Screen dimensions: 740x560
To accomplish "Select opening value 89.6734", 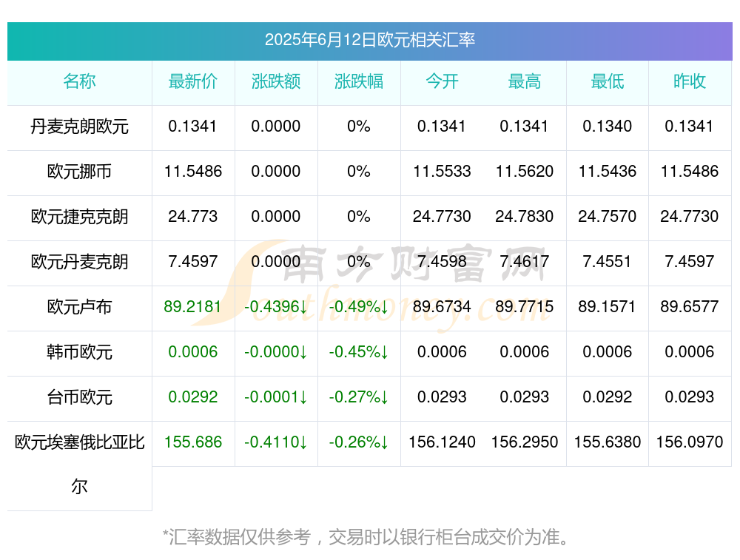I will pyautogui.click(x=442, y=307).
